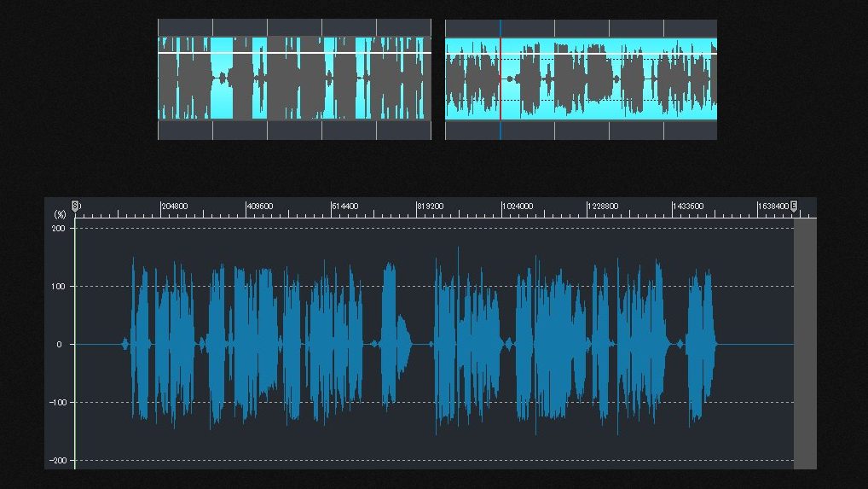Image resolution: width=868 pixels, height=489 pixels.
Task: Click the E end marker on the ruler
Action: [x=794, y=206]
